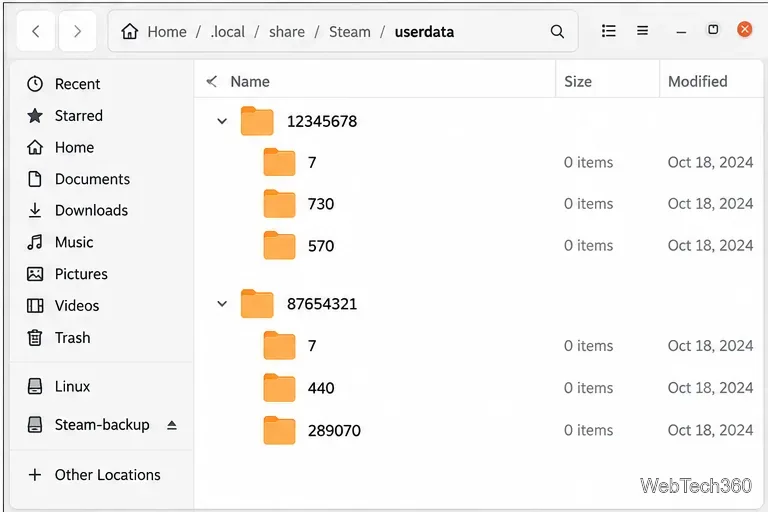
Task: Collapse the 87654321 folder tree
Action: click(x=222, y=303)
